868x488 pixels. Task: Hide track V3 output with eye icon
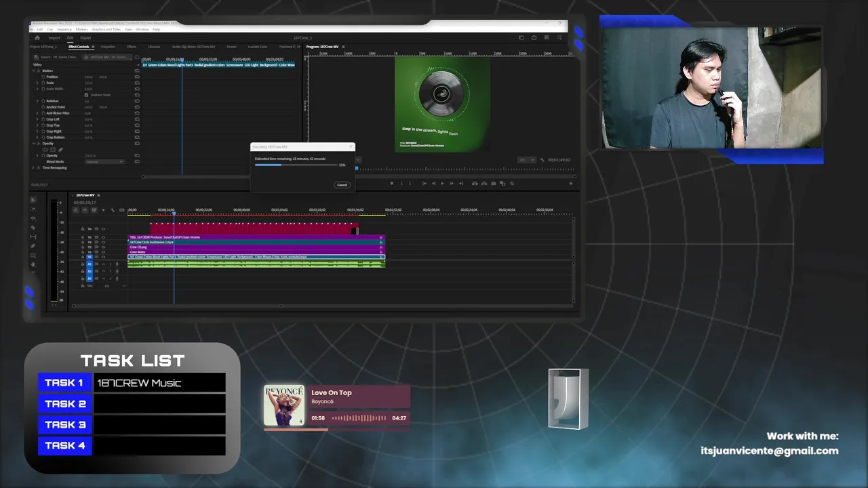[x=103, y=247]
